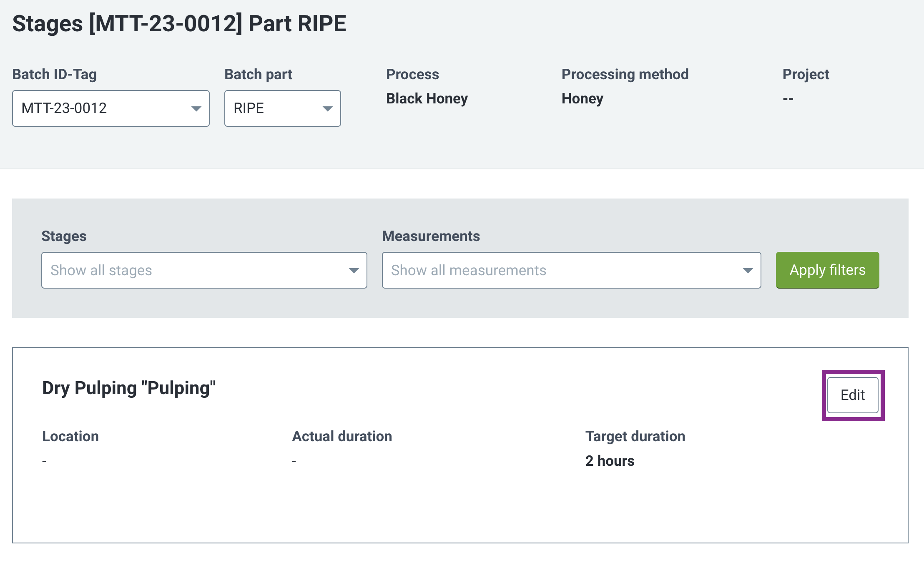
Task: Select the Dry Pulping "Pulping" stage title
Action: (x=129, y=388)
